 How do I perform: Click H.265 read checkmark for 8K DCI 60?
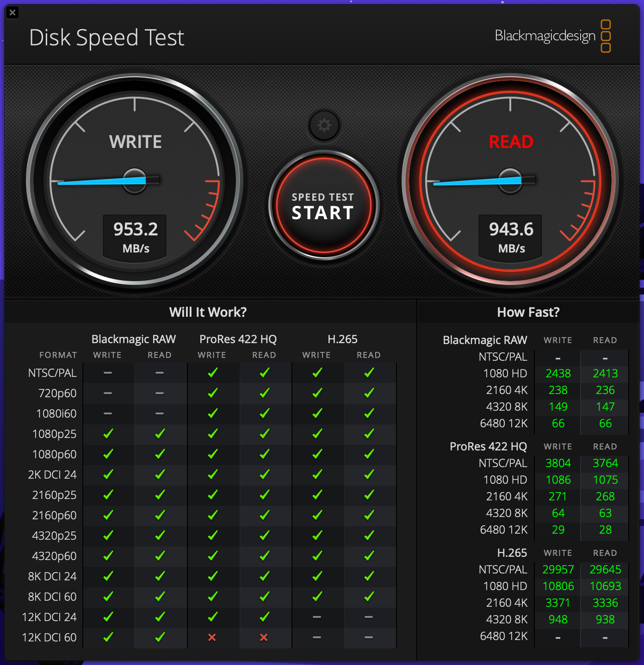point(369,597)
